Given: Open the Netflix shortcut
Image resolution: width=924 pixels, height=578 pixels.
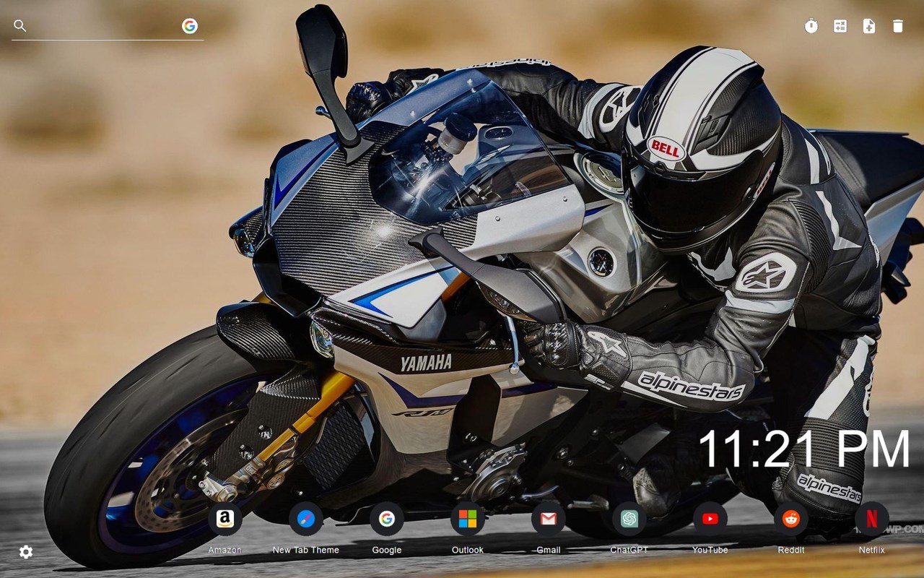Looking at the screenshot, I should 872,519.
